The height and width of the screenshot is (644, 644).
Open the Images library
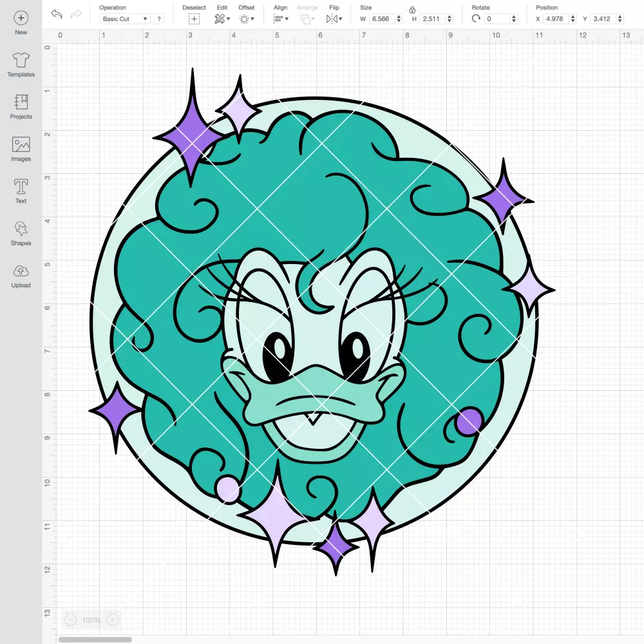(x=21, y=149)
